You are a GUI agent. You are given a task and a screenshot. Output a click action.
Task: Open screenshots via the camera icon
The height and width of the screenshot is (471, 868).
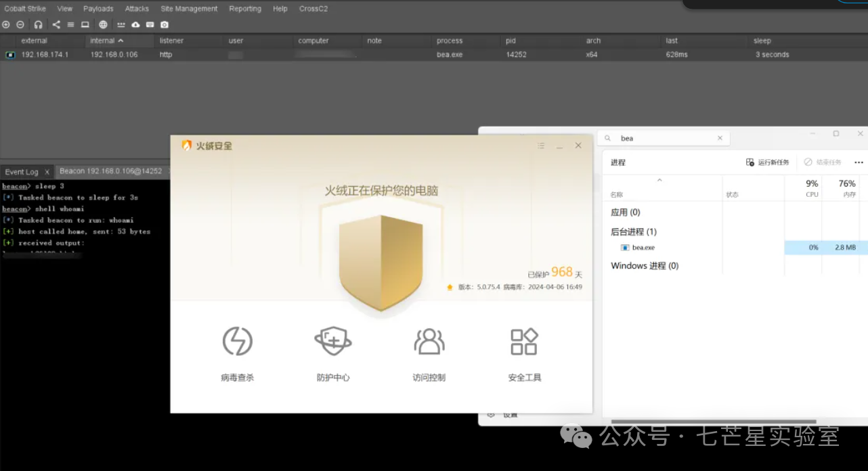(165, 24)
